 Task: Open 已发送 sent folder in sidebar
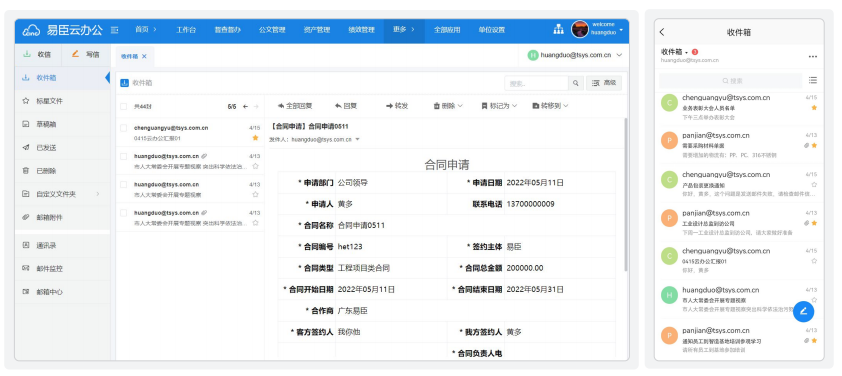tap(62, 148)
